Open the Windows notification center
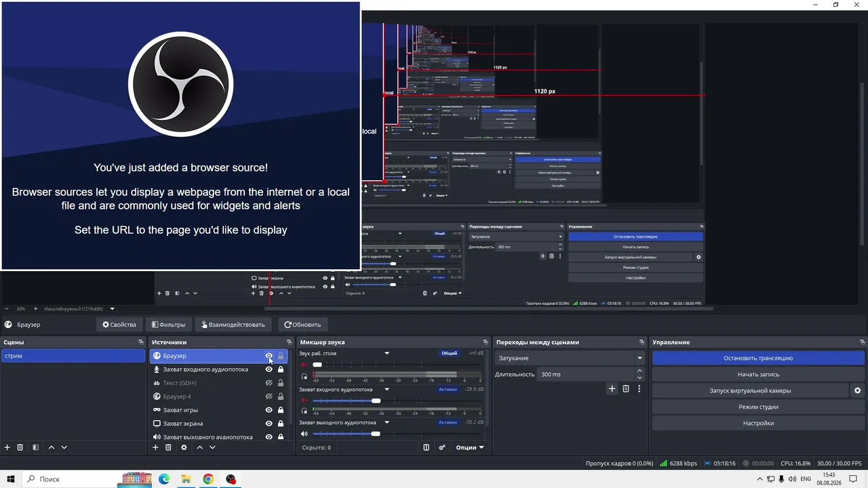868x488 pixels. [x=854, y=479]
